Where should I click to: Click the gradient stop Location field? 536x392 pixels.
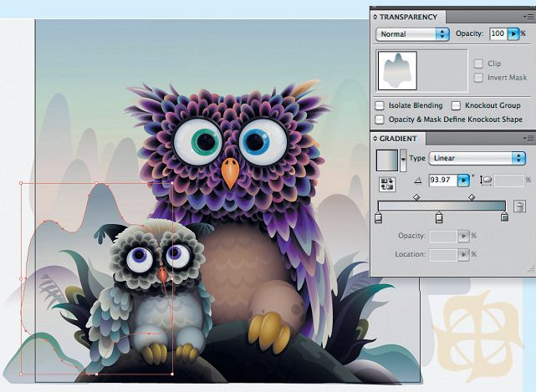[x=443, y=254]
